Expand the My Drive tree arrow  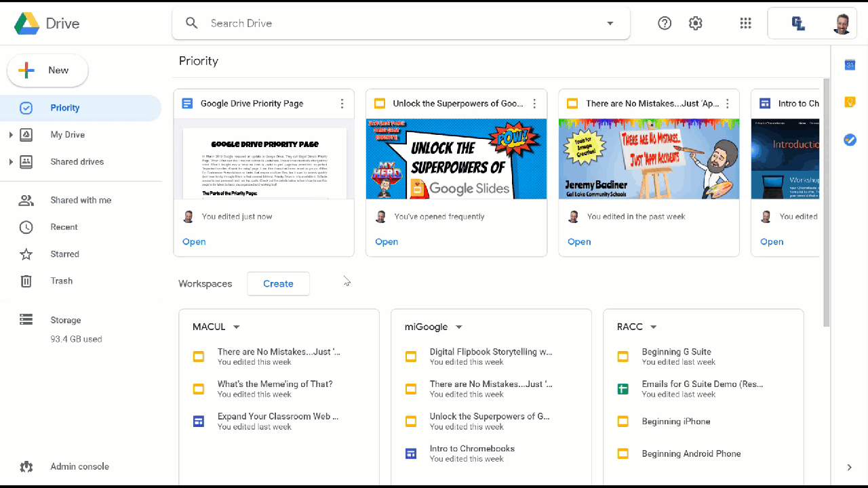click(x=10, y=135)
